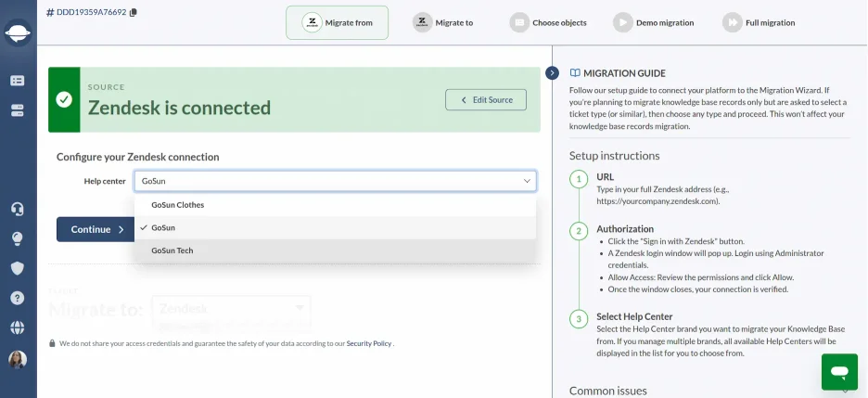
Task: Collapse the migration guide panel arrow
Action: [x=552, y=73]
